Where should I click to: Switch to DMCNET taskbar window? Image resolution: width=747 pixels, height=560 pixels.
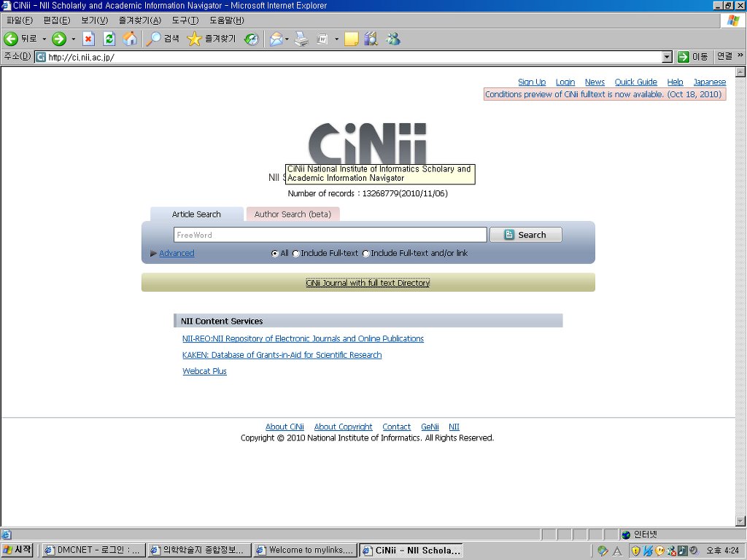pos(93,551)
